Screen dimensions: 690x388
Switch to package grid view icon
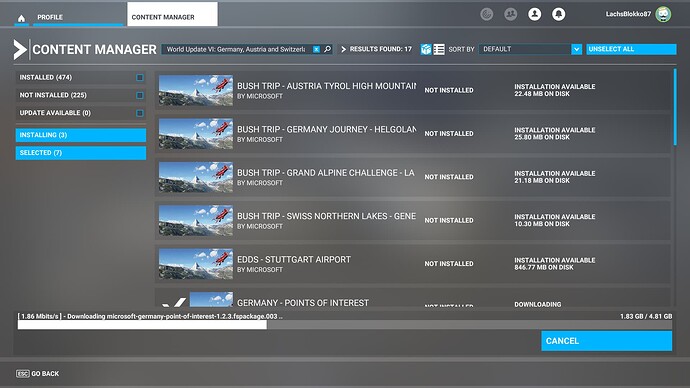[x=426, y=49]
